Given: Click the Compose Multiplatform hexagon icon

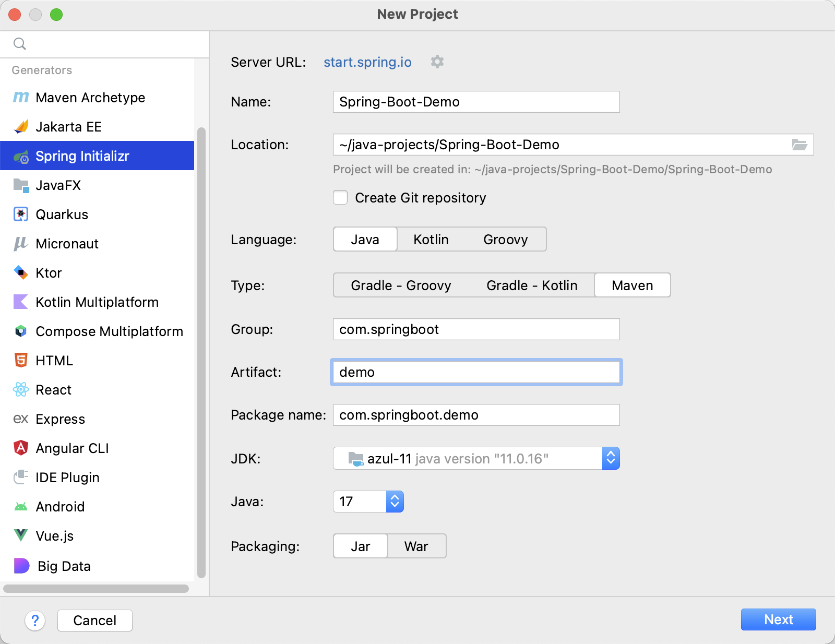Looking at the screenshot, I should (21, 331).
